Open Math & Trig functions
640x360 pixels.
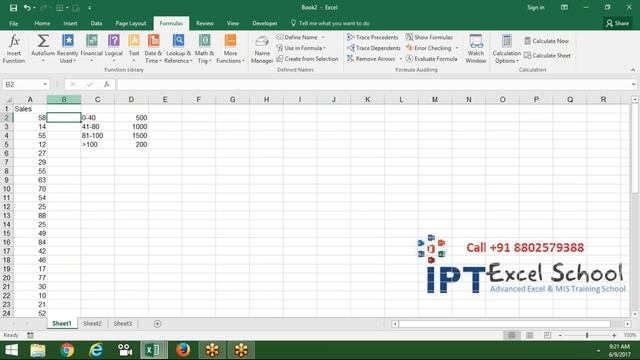pos(204,49)
